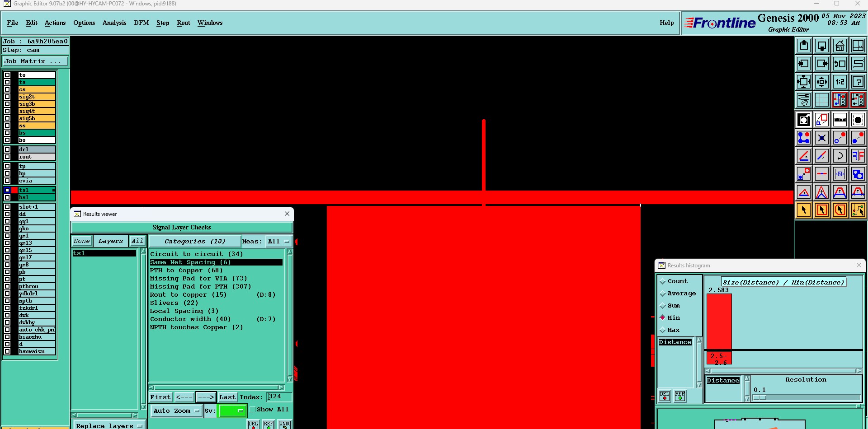Open the grid display icon

(x=822, y=100)
